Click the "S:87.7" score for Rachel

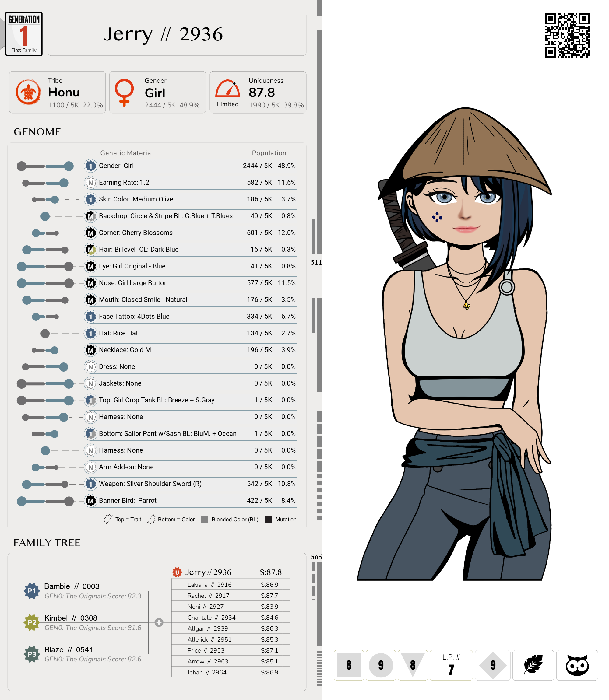tap(269, 595)
